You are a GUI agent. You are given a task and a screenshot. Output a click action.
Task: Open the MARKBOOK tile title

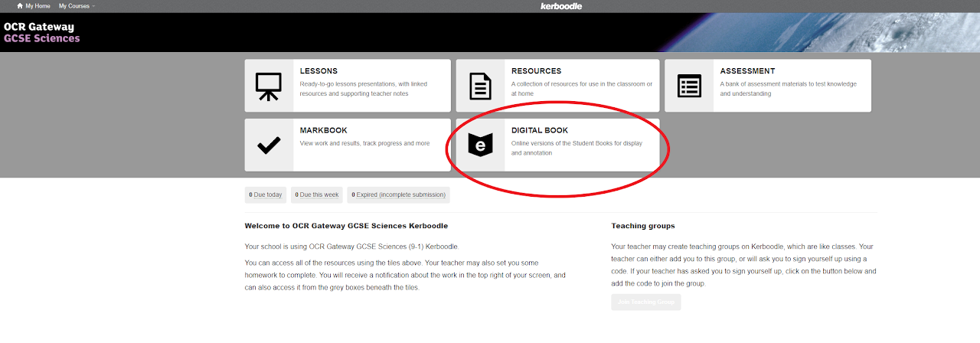pyautogui.click(x=323, y=131)
